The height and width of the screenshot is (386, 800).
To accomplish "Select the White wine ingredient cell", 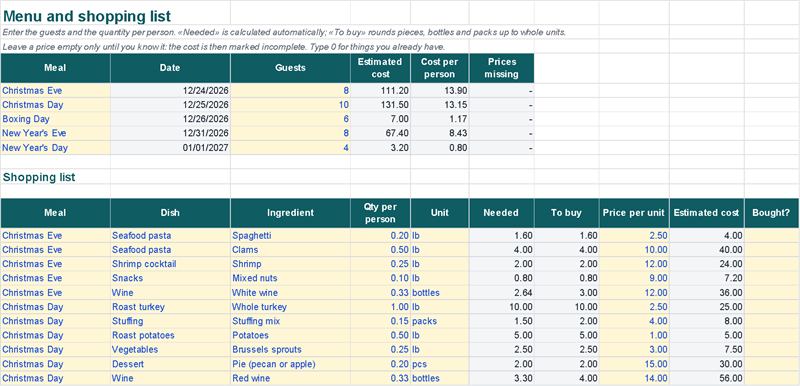I will tap(290, 293).
